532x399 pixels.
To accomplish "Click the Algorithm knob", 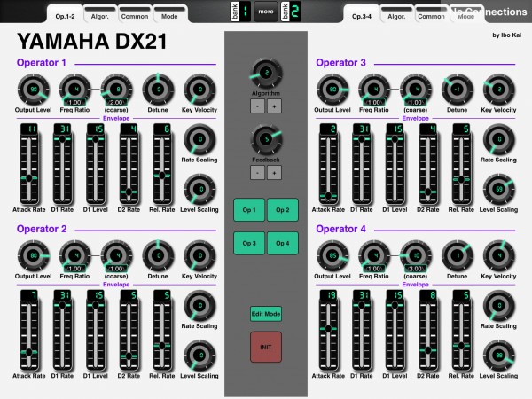I will coord(266,74).
